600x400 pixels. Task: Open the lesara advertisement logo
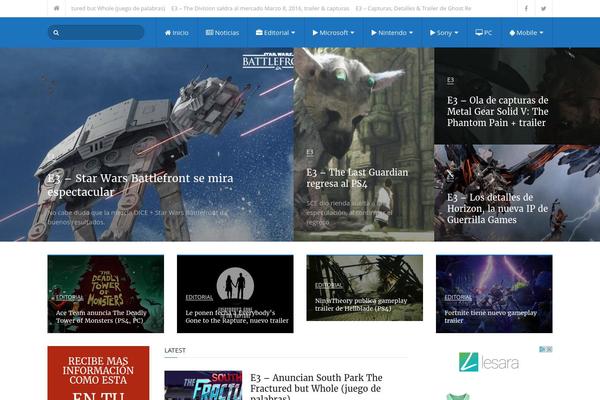(489, 362)
